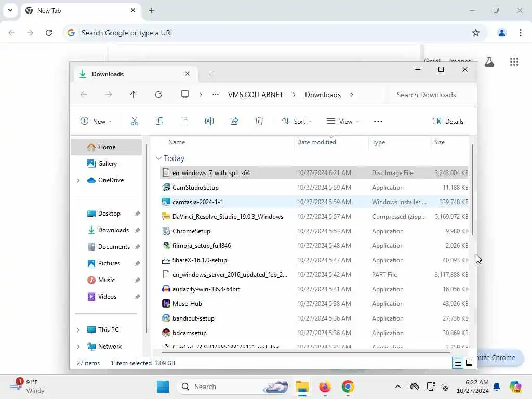Click the Cut scissors icon in Explorer toolbar
532x399 pixels.
click(x=135, y=121)
